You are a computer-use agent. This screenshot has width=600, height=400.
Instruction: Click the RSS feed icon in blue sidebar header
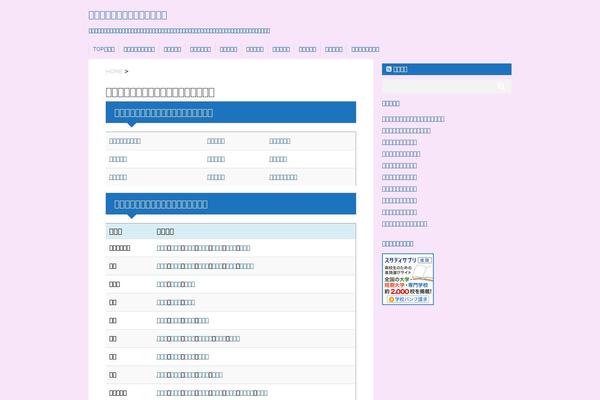pos(389,69)
